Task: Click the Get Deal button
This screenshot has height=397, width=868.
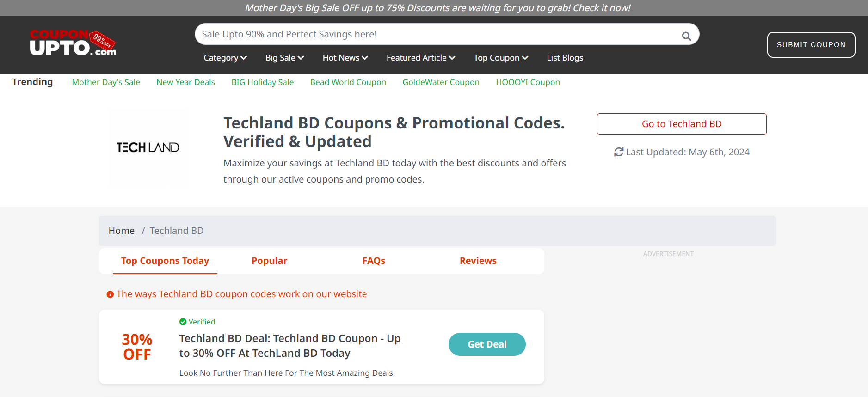Action: [487, 344]
